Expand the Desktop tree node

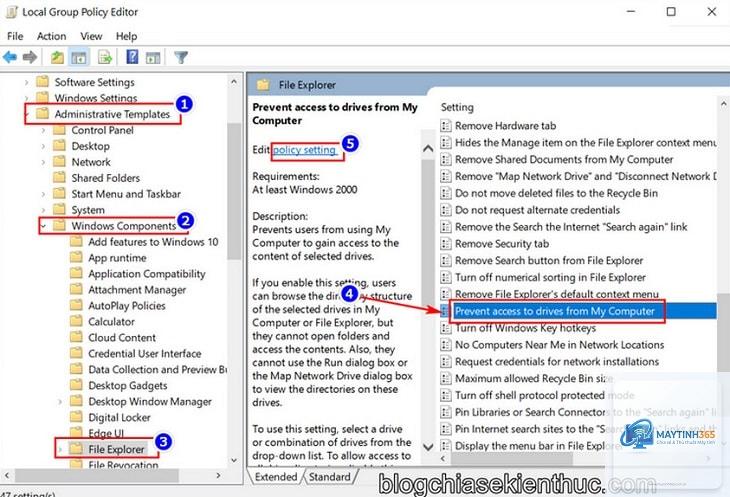[43, 147]
